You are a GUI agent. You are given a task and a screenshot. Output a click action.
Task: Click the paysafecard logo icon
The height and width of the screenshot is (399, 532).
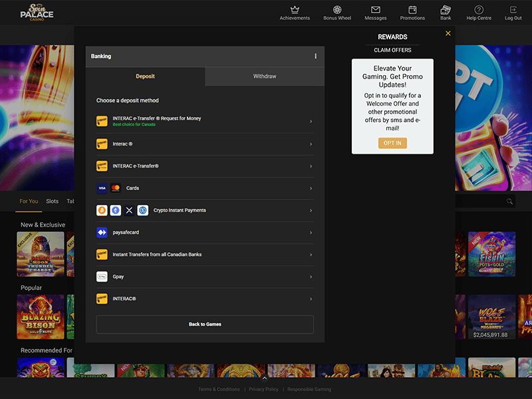(x=102, y=232)
